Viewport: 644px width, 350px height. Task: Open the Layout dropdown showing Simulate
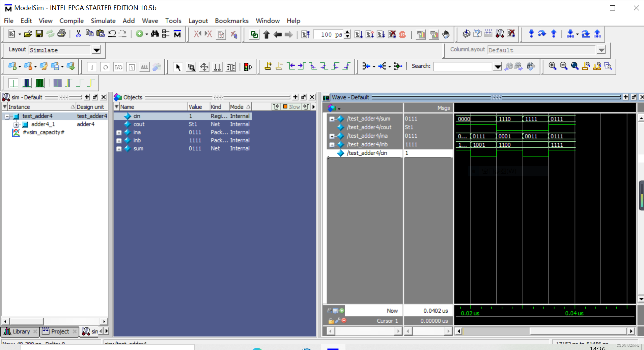(x=96, y=50)
